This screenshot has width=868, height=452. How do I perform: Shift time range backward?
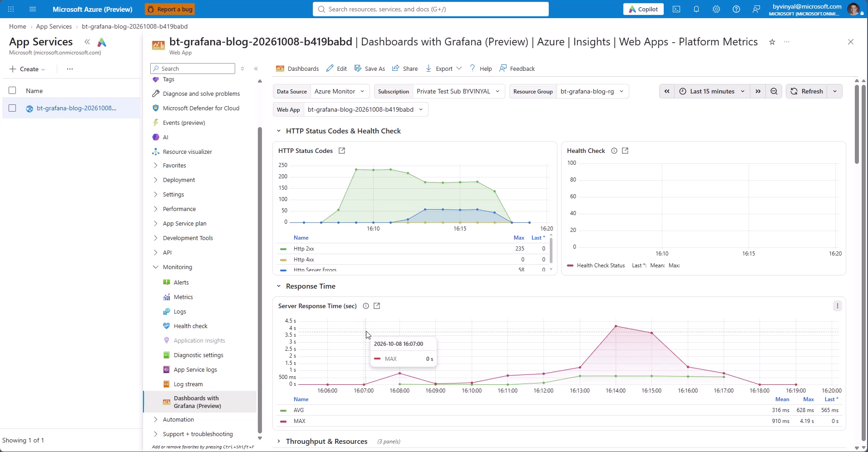coord(667,91)
